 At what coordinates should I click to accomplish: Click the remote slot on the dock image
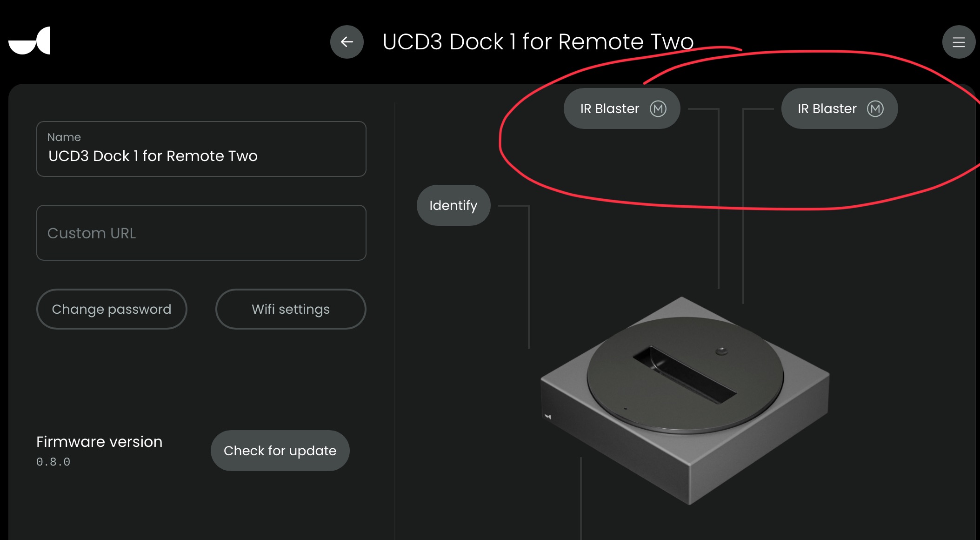tap(684, 375)
